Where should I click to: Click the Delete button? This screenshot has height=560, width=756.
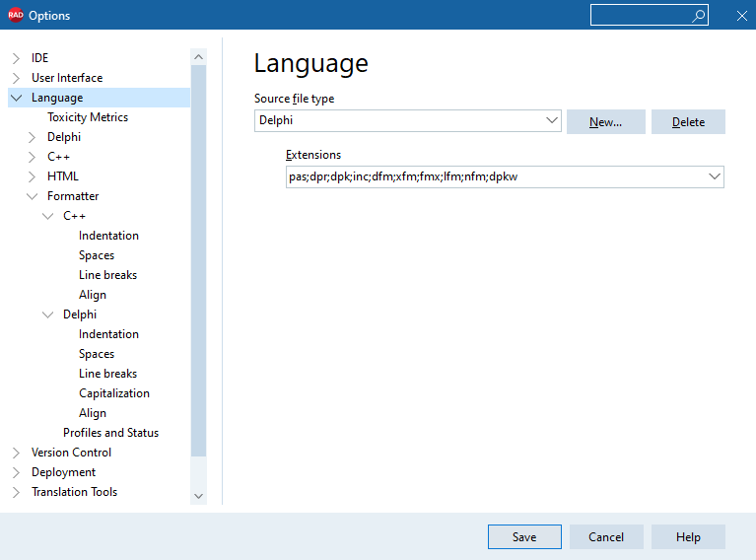pos(688,122)
